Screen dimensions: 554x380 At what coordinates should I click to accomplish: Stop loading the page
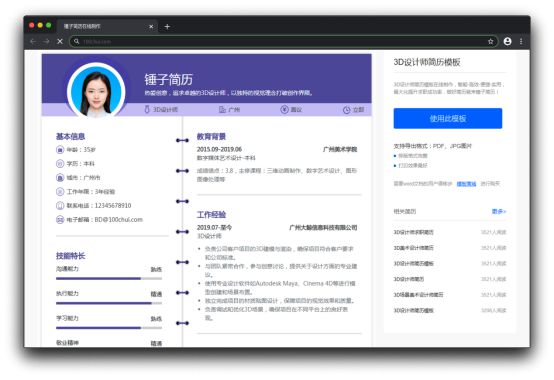(x=60, y=41)
